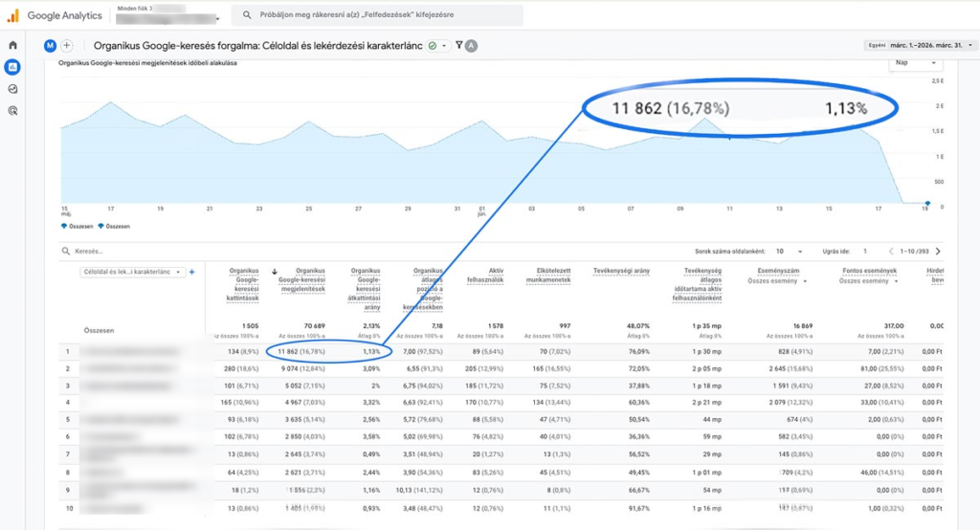This screenshot has width=980, height=530.
Task: Click the green report status checkmark
Action: point(433,46)
